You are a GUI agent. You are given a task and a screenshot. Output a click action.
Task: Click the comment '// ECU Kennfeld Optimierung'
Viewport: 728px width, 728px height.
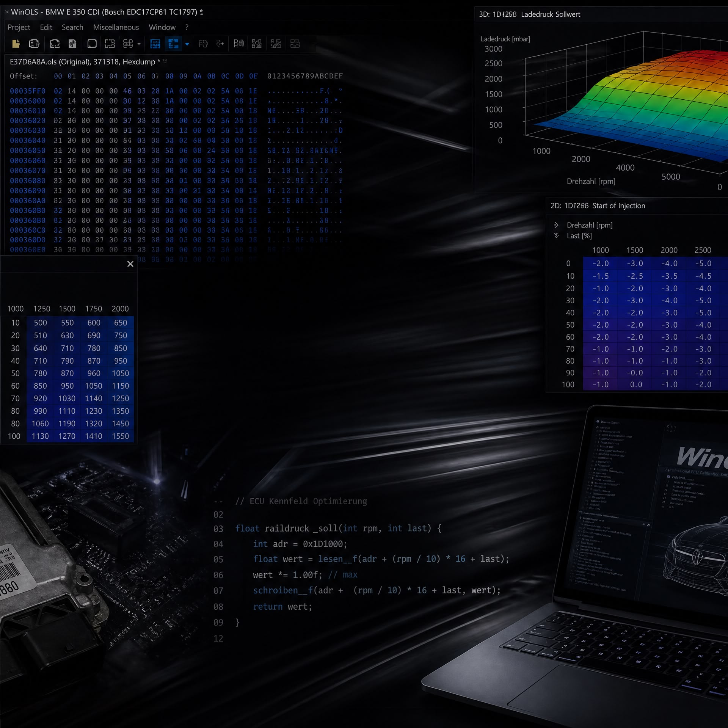coord(301,501)
